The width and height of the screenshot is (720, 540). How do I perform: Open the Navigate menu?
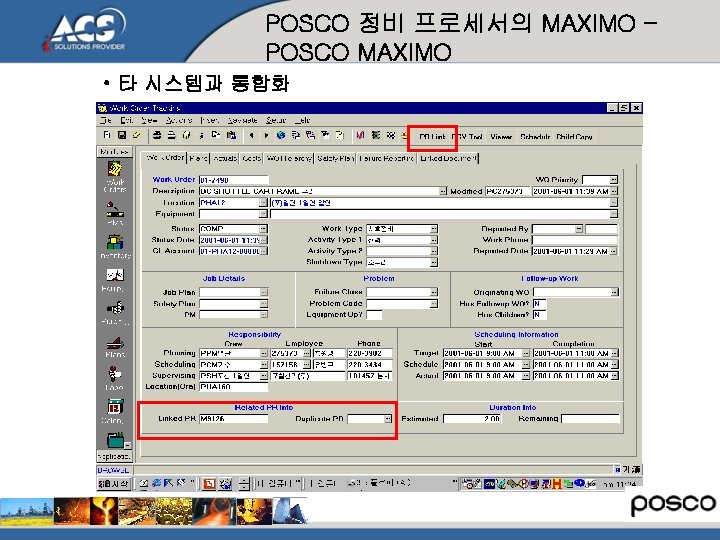[242, 120]
